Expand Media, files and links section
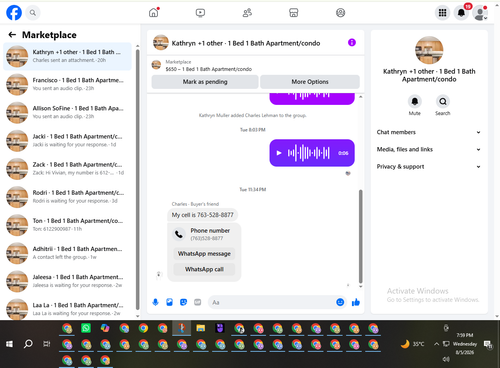 (429, 149)
